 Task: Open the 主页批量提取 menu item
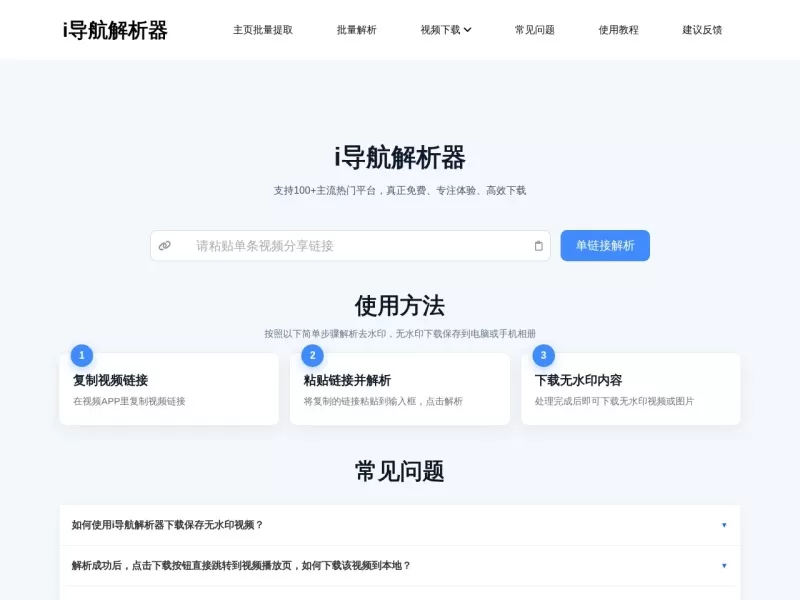263,30
